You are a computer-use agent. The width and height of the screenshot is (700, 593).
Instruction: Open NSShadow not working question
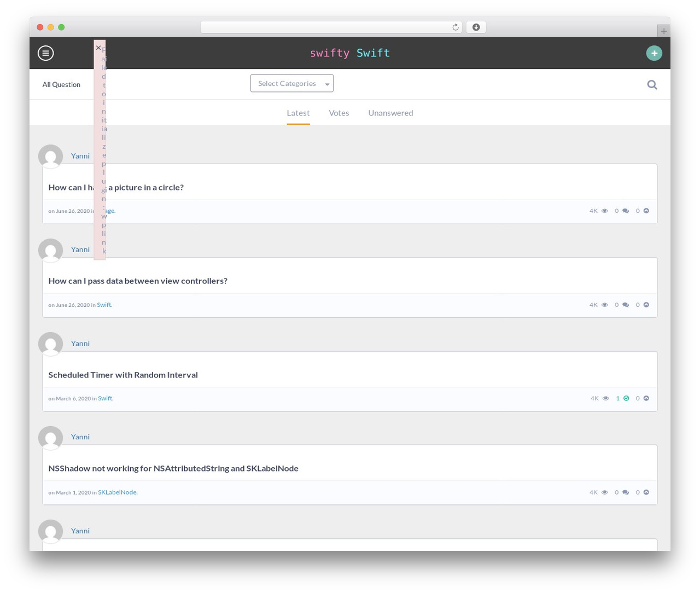click(173, 468)
